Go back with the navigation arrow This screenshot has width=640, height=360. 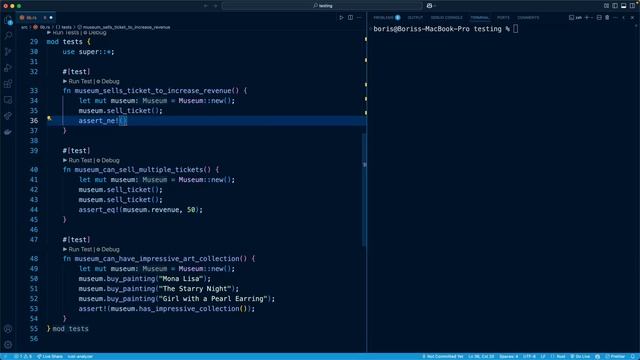click(x=206, y=6)
